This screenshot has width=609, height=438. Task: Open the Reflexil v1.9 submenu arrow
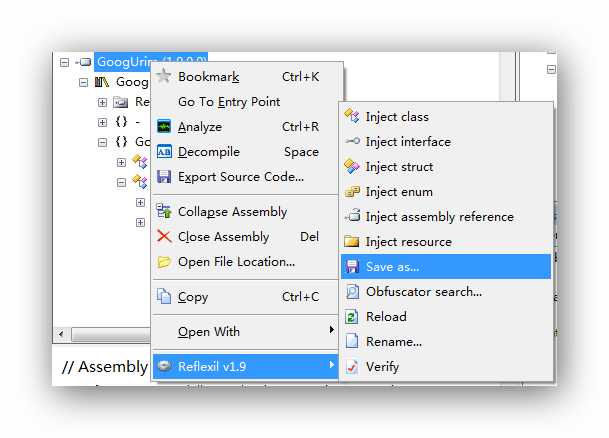331,365
